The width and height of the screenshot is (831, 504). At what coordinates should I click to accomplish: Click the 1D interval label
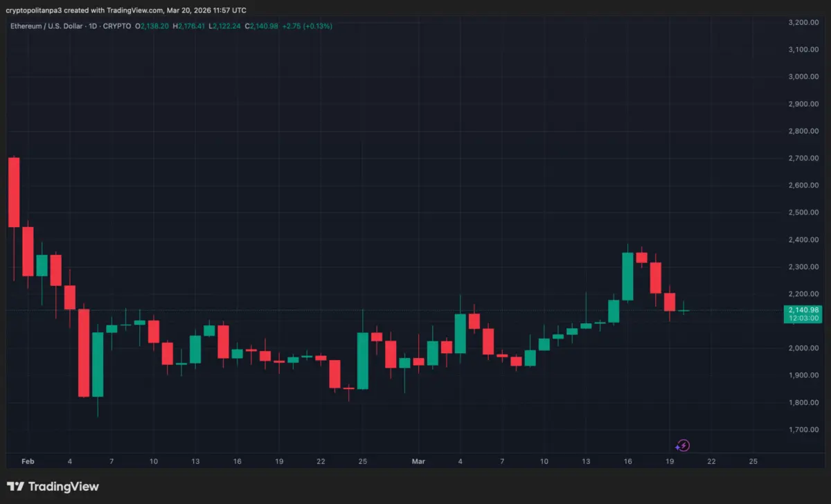[92, 26]
